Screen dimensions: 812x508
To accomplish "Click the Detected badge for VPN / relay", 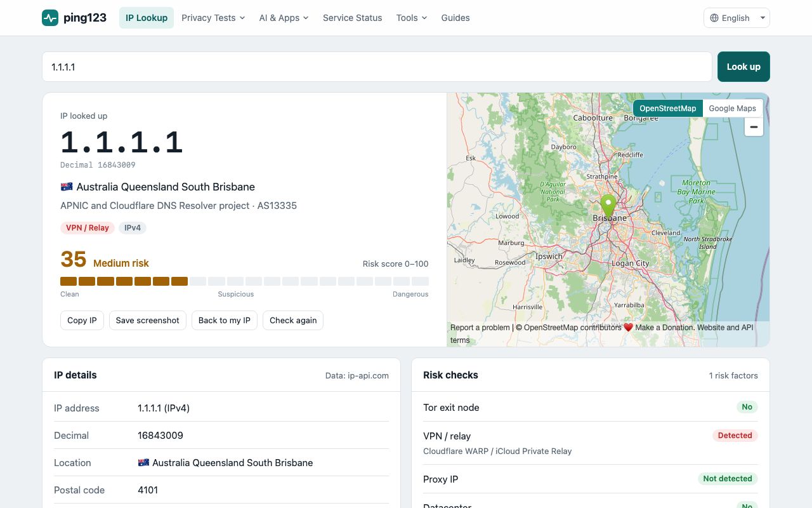I will 735,436.
